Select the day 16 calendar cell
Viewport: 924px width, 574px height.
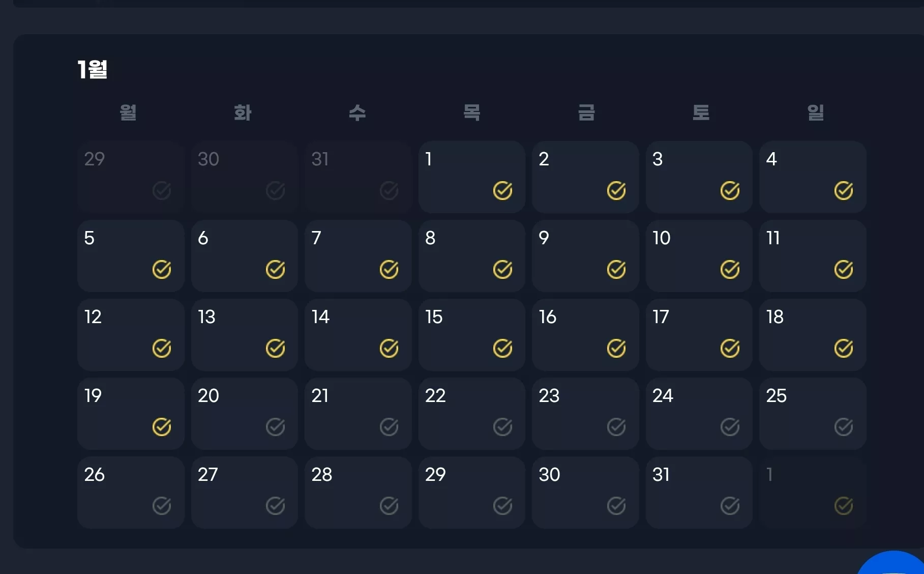[585, 335]
